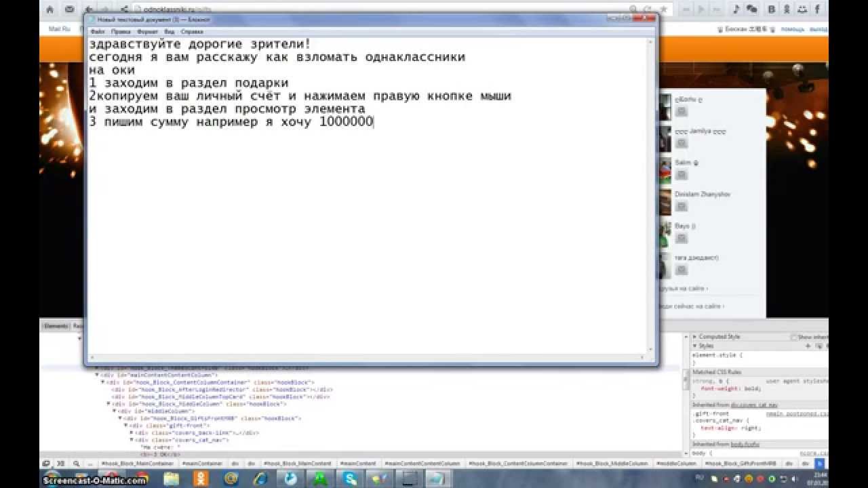The image size is (868, 488).
Task: Click the bookmark star in the address bar
Action: point(665,9)
